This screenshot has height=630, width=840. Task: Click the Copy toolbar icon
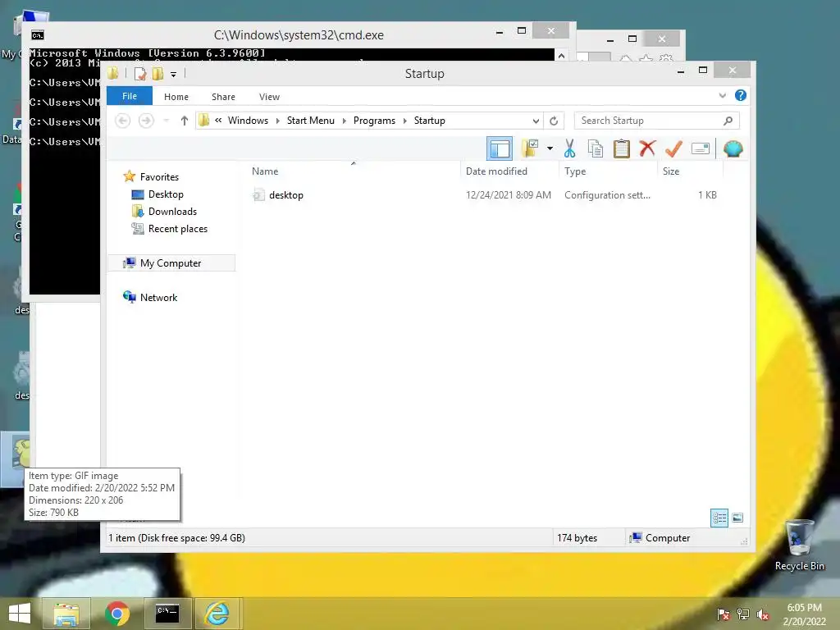[596, 148]
